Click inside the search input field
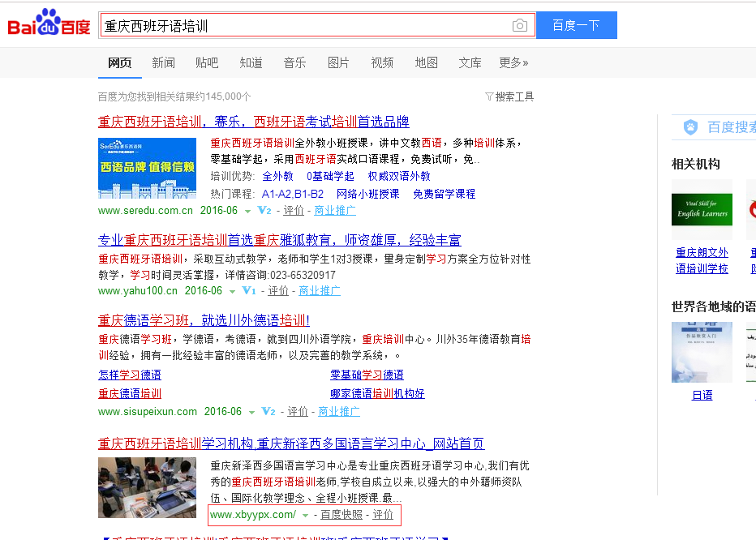This screenshot has height=540, width=756. coord(308,25)
